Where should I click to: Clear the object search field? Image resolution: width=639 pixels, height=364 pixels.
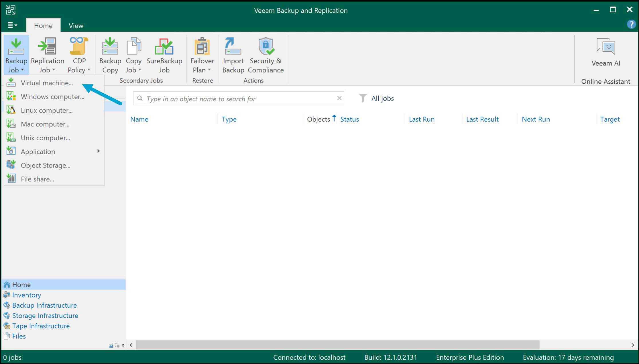click(x=339, y=98)
